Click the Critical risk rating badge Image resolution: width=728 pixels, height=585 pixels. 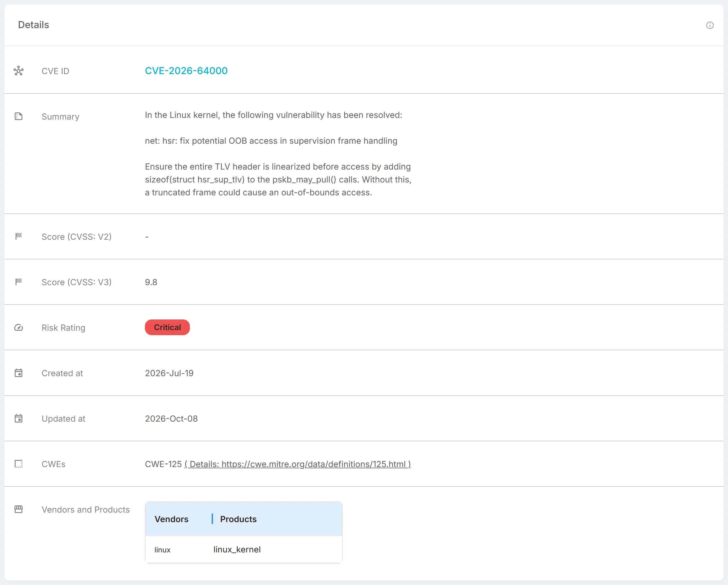click(x=167, y=327)
